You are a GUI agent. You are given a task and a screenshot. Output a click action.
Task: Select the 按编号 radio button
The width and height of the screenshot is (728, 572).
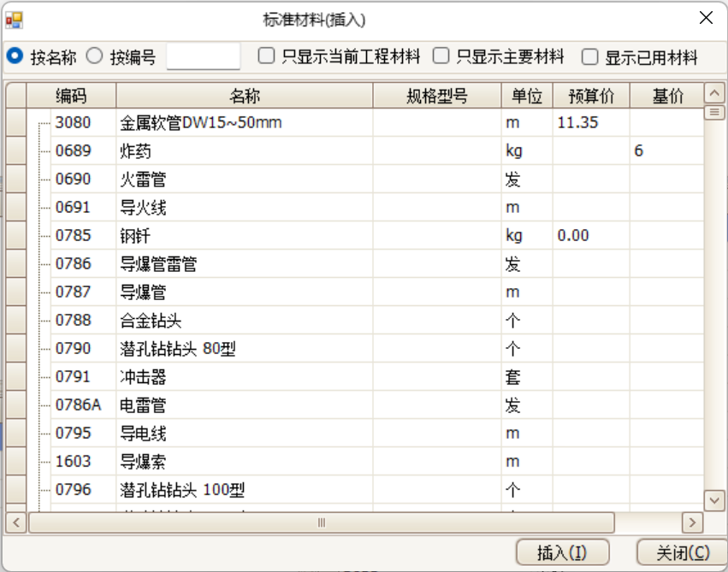[95, 56]
